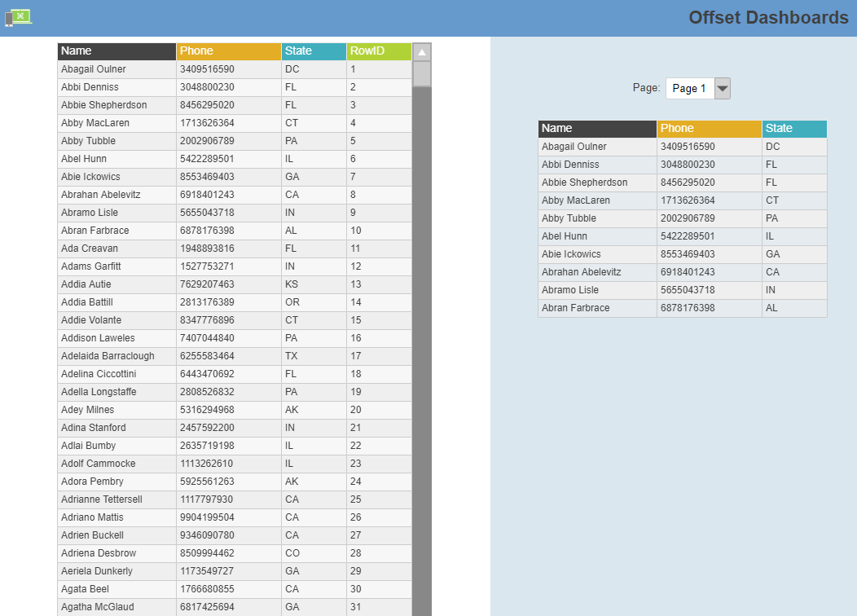Click the name Adina Stanford

pyautogui.click(x=94, y=428)
